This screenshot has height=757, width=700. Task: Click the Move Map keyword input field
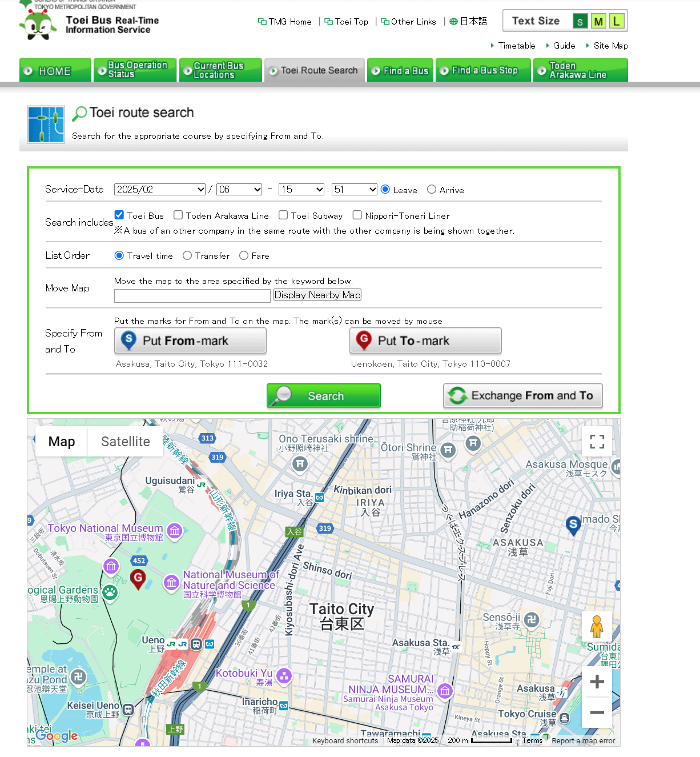192,296
